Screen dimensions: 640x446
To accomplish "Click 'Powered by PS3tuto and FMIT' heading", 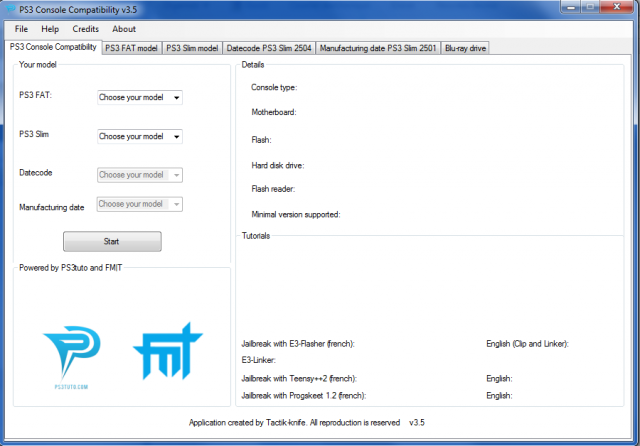I will point(71,268).
